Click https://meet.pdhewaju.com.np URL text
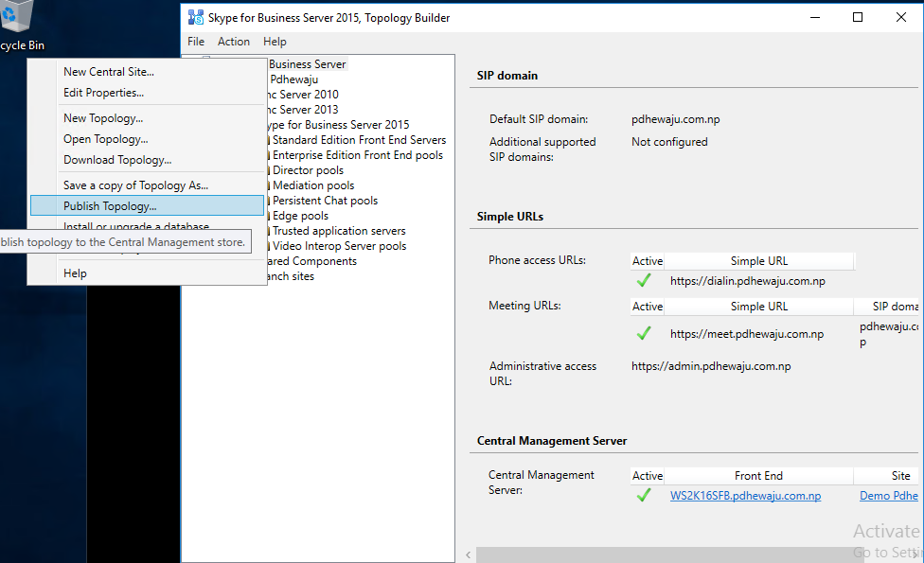The width and height of the screenshot is (924, 563). coord(747,334)
